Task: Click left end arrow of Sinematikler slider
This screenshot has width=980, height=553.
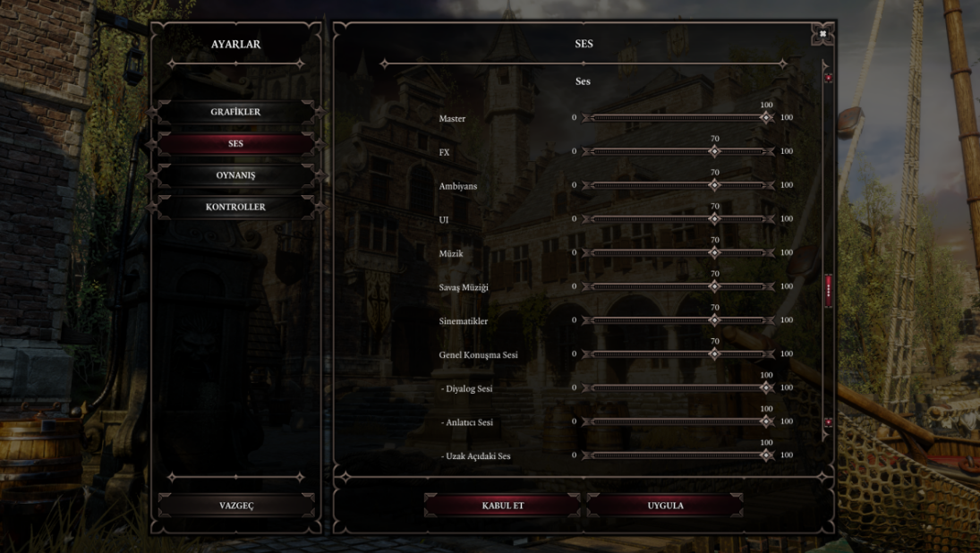Action: pos(586,320)
